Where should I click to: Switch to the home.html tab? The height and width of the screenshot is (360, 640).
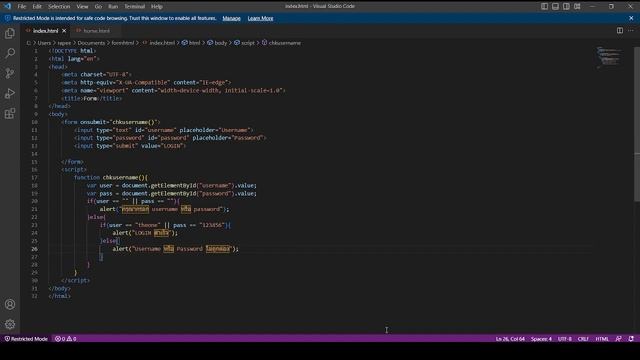tap(97, 31)
